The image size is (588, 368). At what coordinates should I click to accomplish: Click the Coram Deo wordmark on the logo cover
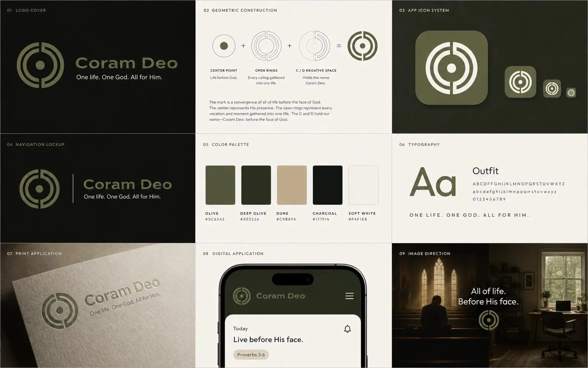pyautogui.click(x=126, y=63)
